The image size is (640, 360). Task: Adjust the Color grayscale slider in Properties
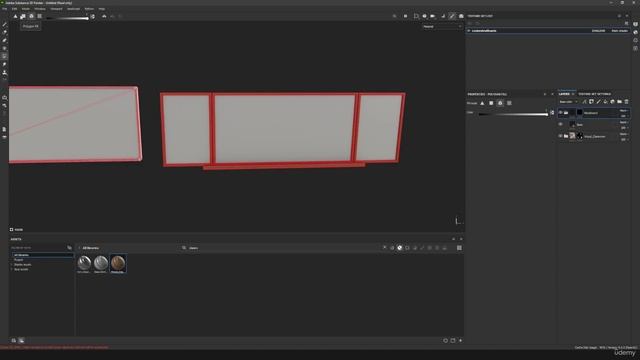coord(513,114)
